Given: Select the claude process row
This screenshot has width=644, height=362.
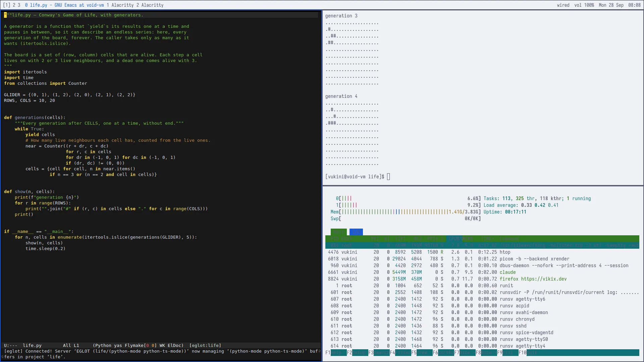Looking at the screenshot, I should coord(482,272).
